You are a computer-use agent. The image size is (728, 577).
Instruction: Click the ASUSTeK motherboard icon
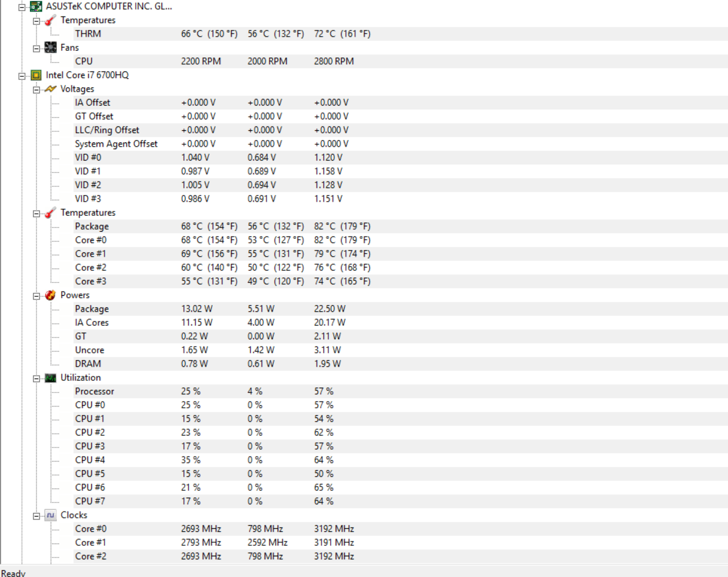pyautogui.click(x=36, y=7)
